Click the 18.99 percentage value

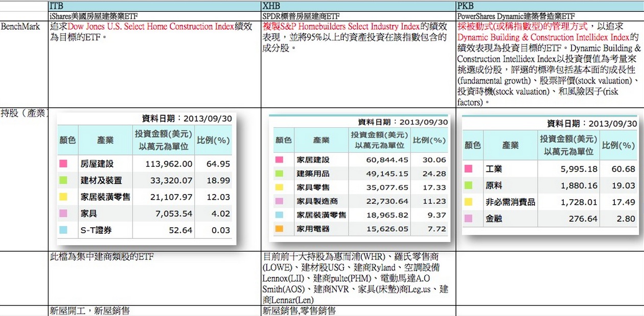(x=219, y=180)
